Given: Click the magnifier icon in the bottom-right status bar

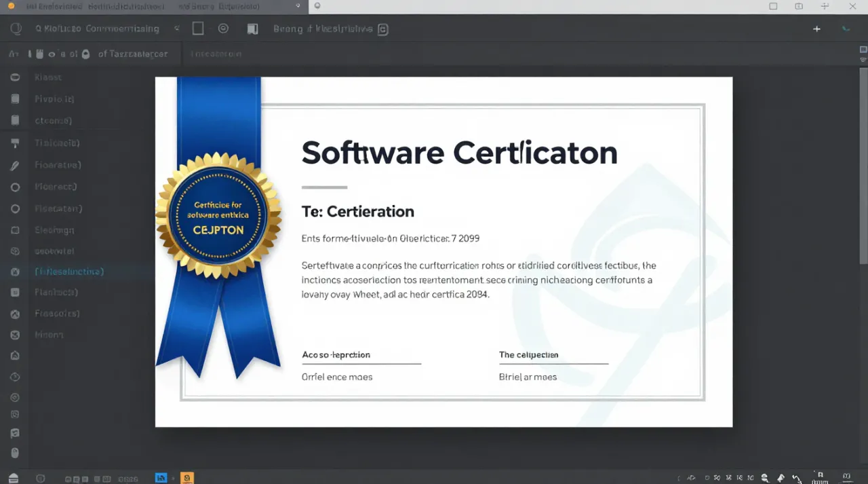Looking at the screenshot, I should (x=765, y=478).
